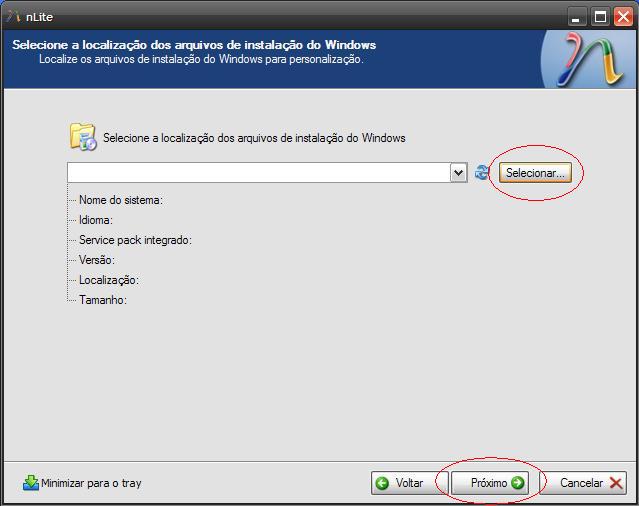Minimize nLite to tray via Minimizar link
This screenshot has height=506, width=639.
point(82,483)
